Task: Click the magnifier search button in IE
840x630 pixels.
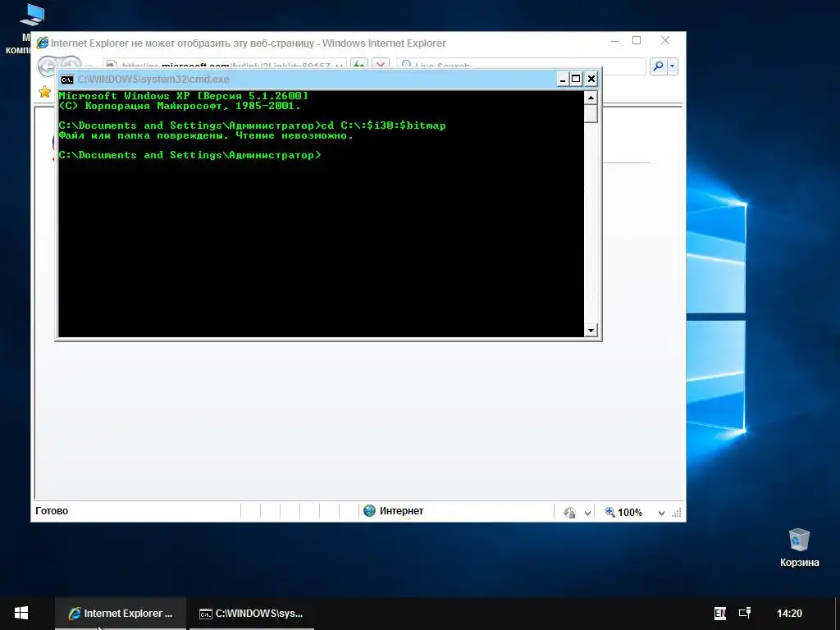Action: 659,66
